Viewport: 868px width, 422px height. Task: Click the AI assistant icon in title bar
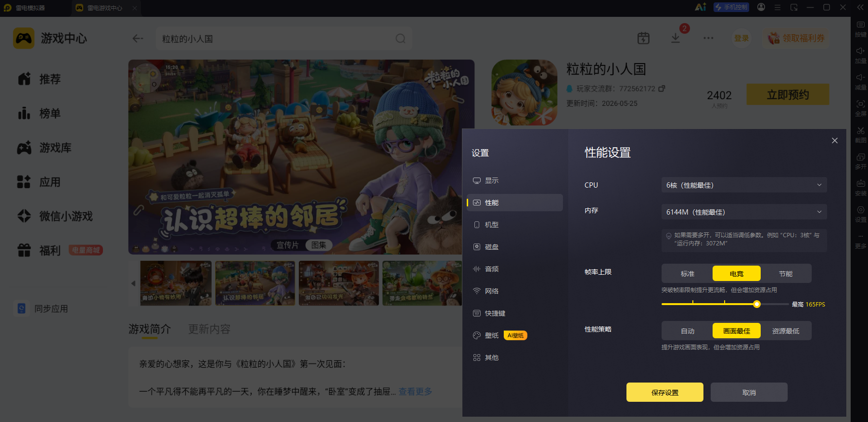pos(700,7)
